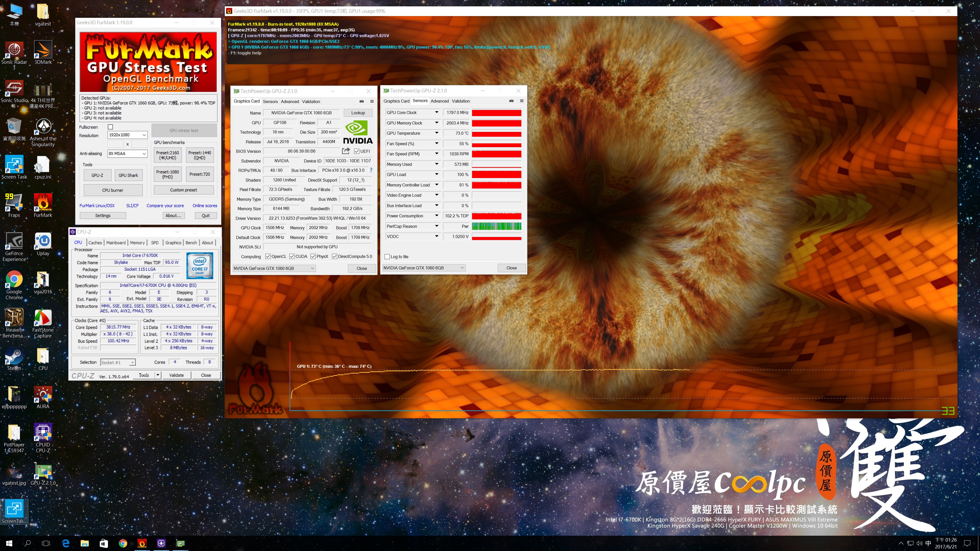This screenshot has height=551, width=980.
Task: Open the Uplay desktop icon
Action: 43,244
